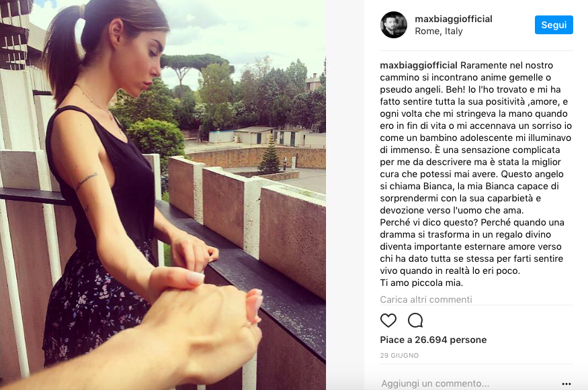Like the post with the heart icon
This screenshot has width=588, height=390.
pos(388,320)
